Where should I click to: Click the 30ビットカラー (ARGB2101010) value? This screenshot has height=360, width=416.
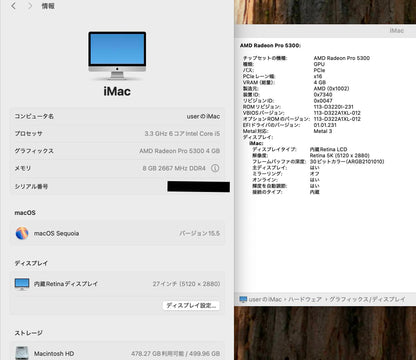pos(347,162)
